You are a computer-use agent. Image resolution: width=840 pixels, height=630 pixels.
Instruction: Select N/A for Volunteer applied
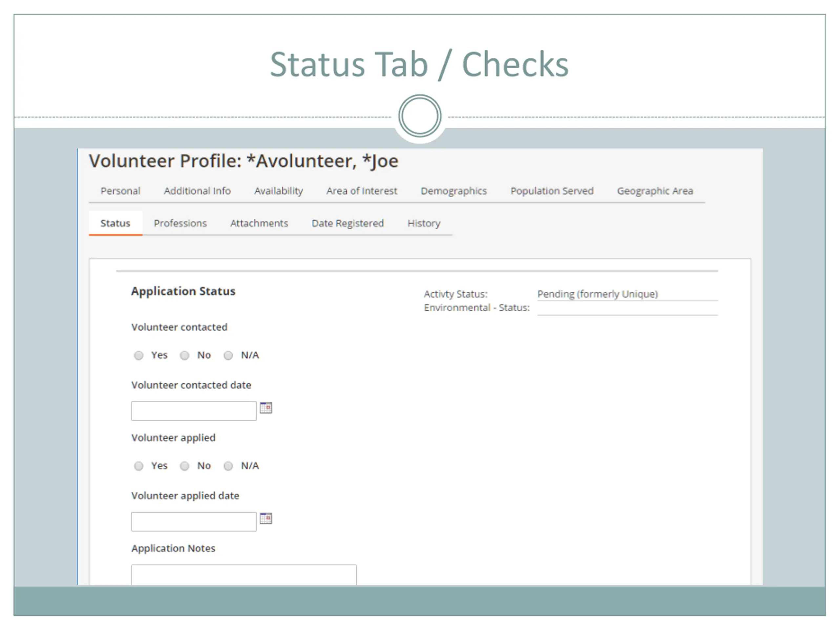(228, 466)
